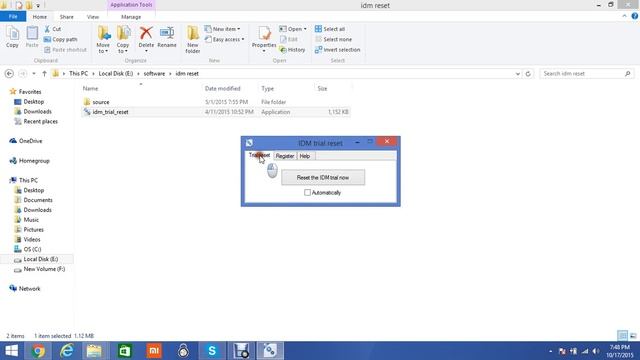Switch to large icons view at bottom right

pos(633,336)
